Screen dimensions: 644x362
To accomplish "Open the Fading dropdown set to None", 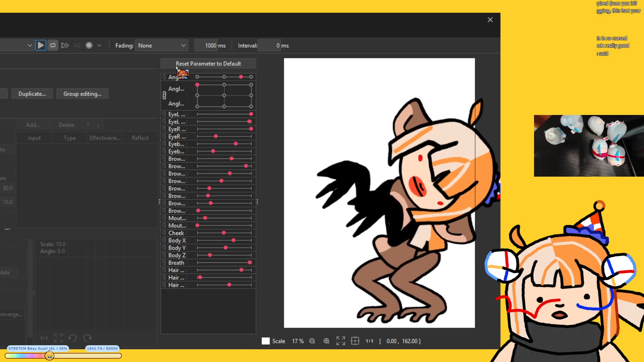I will click(x=161, y=46).
